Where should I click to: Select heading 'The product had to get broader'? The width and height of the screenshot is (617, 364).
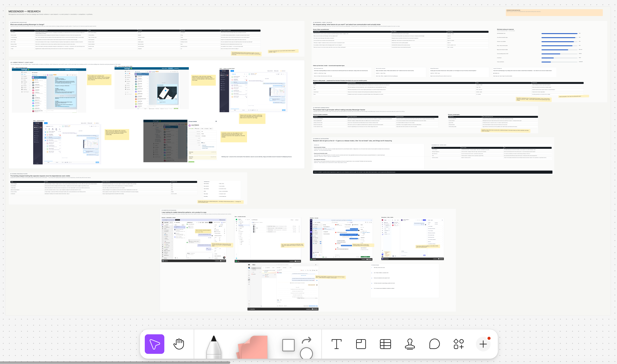339,110
